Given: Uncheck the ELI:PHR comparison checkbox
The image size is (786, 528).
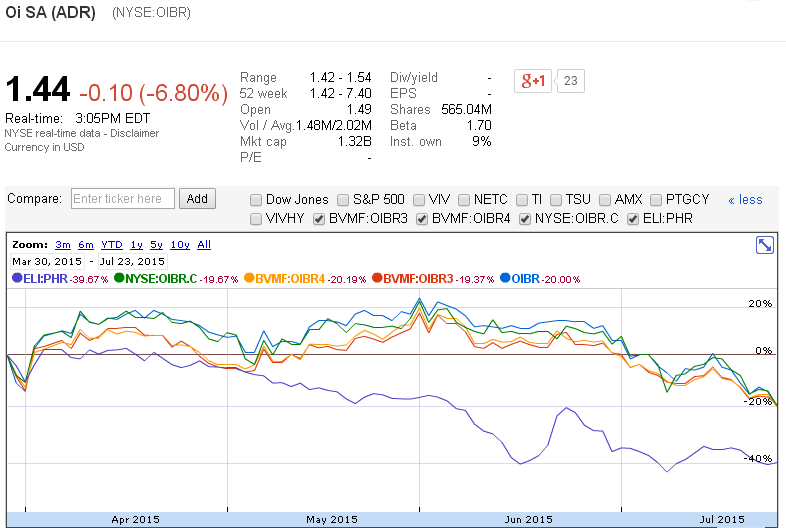Looking at the screenshot, I should pyautogui.click(x=633, y=219).
